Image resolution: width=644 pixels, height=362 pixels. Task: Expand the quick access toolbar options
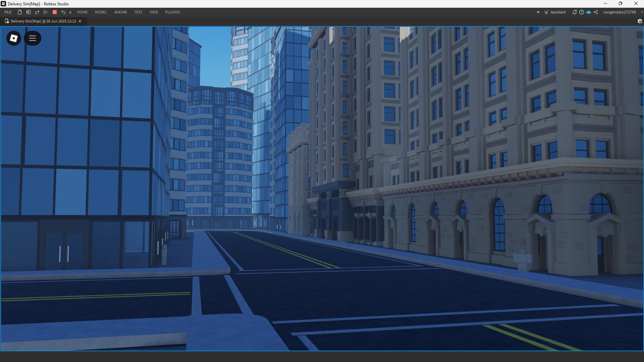(70, 12)
